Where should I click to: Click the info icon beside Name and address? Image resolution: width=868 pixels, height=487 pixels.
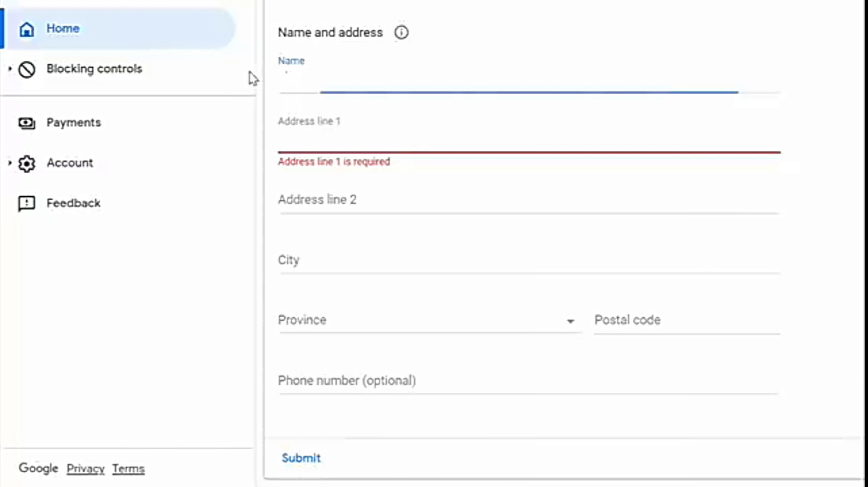tap(401, 32)
